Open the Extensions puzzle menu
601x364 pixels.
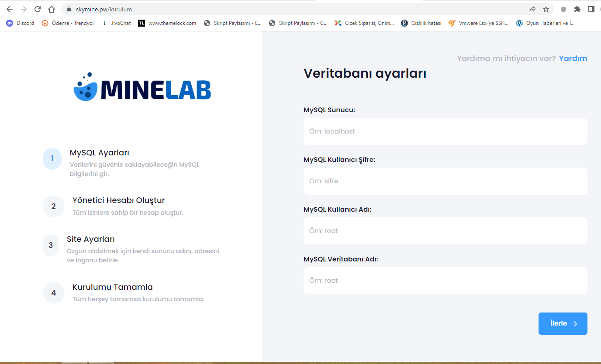(577, 9)
